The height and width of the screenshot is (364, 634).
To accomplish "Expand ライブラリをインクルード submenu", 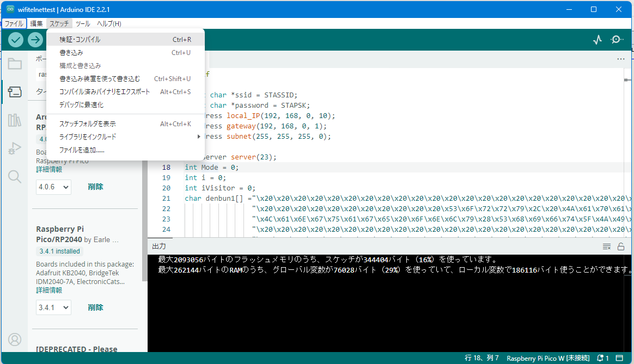I will point(125,137).
